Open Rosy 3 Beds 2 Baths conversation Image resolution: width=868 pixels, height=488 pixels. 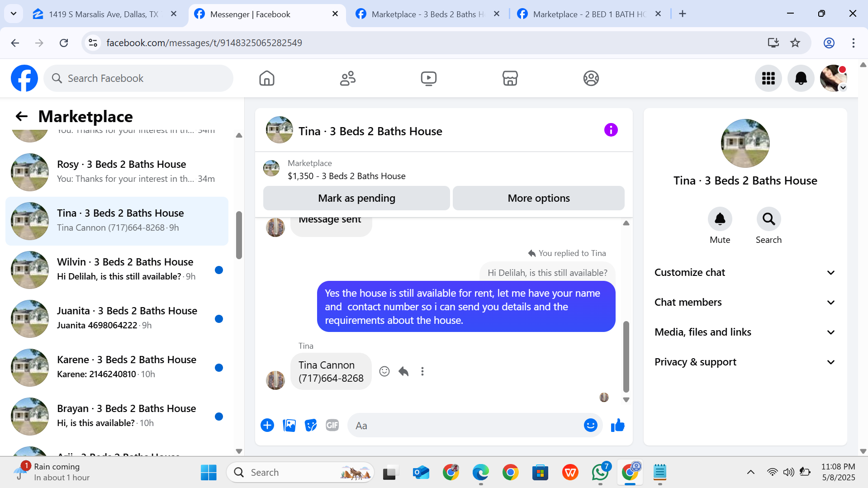117,172
